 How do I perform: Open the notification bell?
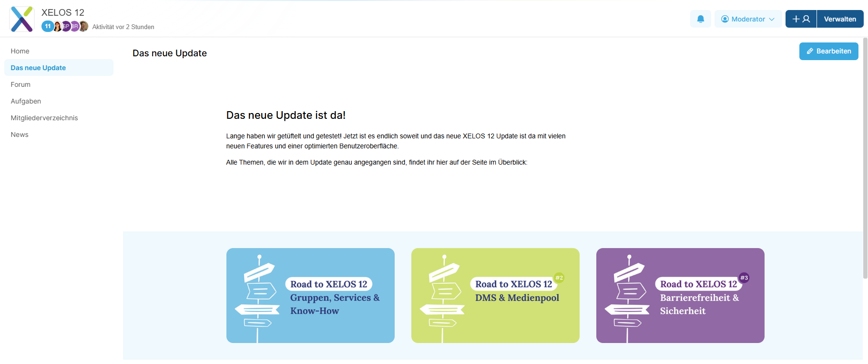700,19
